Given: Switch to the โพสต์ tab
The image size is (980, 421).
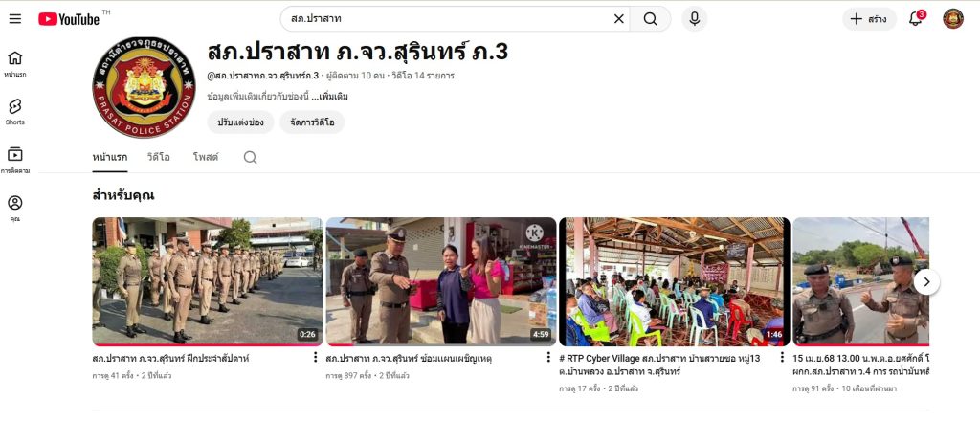Looking at the screenshot, I should point(206,157).
